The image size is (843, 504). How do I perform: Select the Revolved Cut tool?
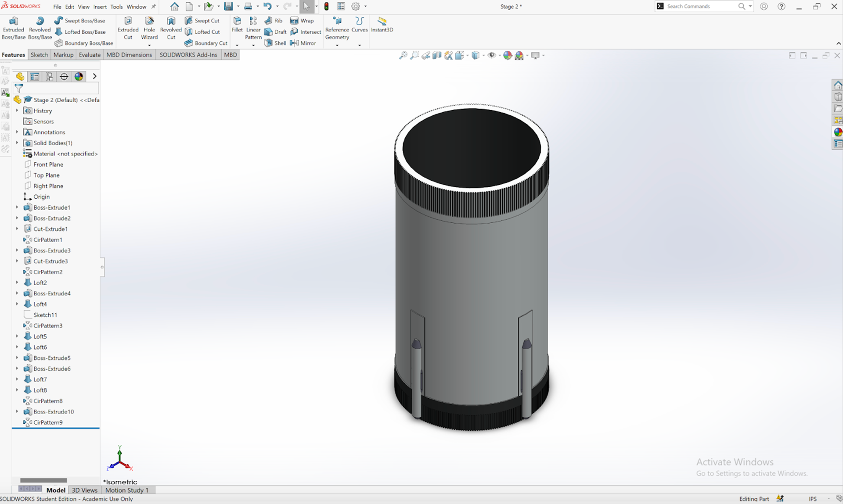(171, 28)
